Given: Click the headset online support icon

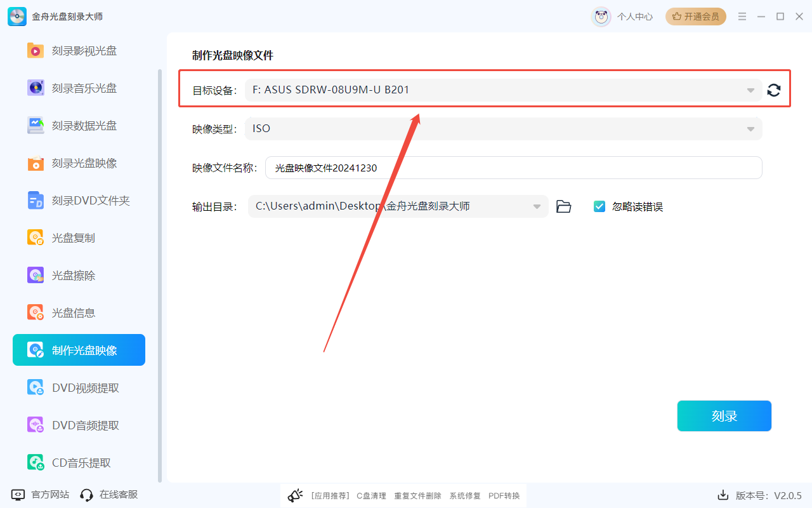Looking at the screenshot, I should (87, 495).
